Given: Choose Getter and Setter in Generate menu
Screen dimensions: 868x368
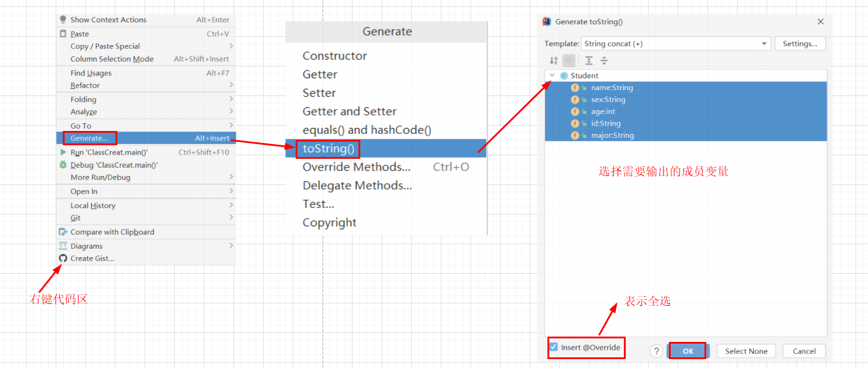Looking at the screenshot, I should pos(386,111).
